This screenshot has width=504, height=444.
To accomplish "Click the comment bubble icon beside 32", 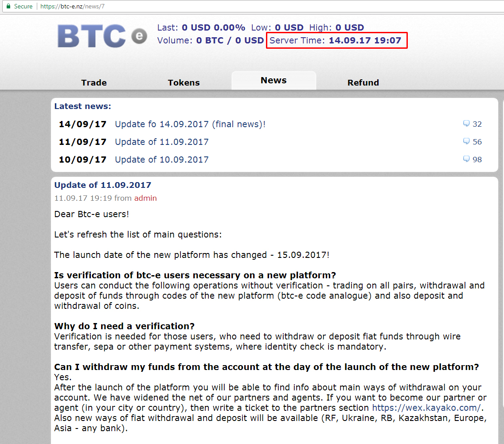I will click(x=466, y=124).
